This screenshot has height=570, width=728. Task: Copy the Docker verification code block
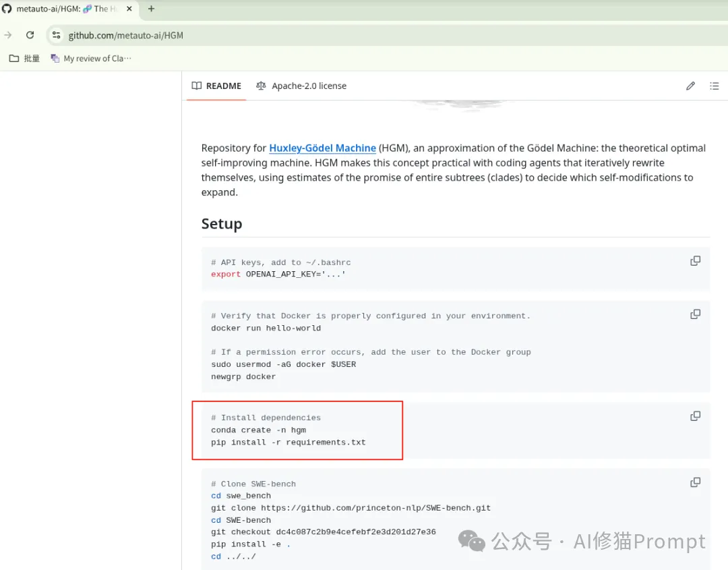click(695, 314)
